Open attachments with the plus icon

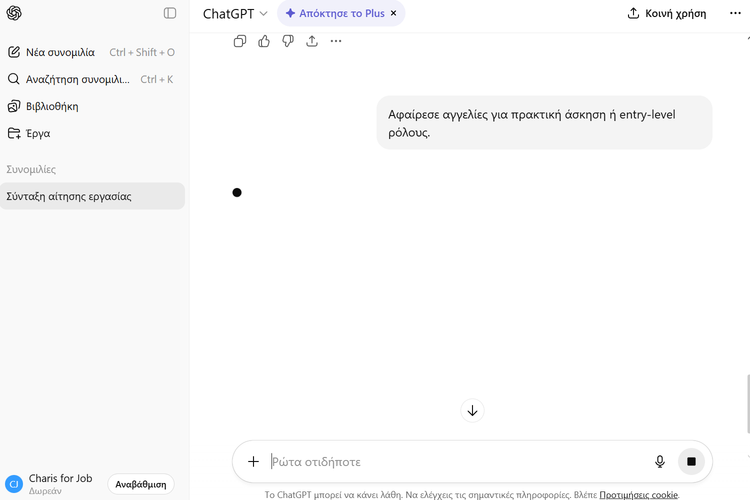pos(253,462)
